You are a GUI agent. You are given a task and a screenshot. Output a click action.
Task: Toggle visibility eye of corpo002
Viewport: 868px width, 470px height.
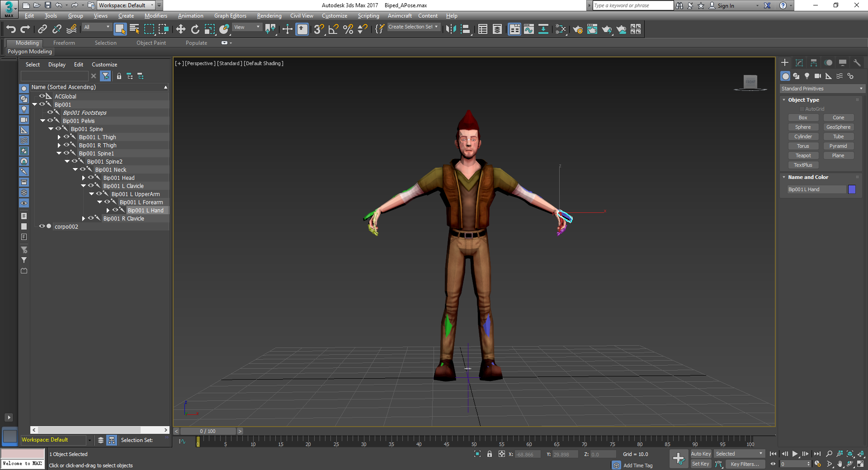click(42, 226)
